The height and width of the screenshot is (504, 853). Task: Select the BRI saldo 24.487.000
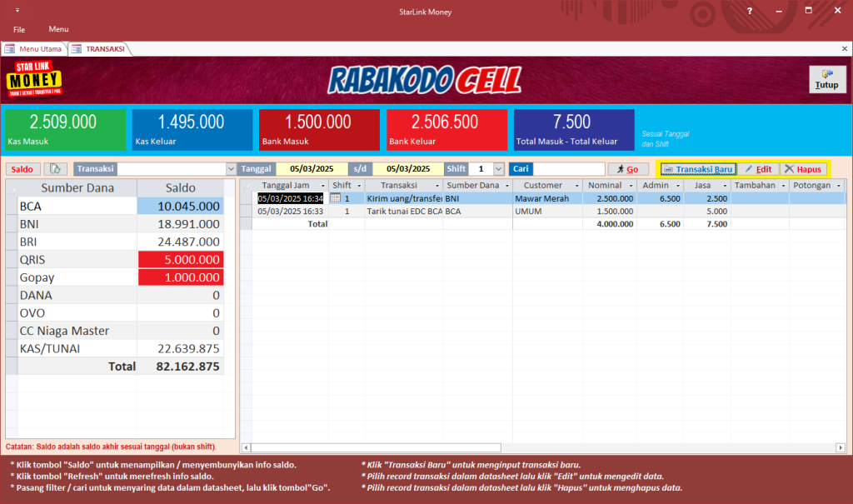coord(181,242)
